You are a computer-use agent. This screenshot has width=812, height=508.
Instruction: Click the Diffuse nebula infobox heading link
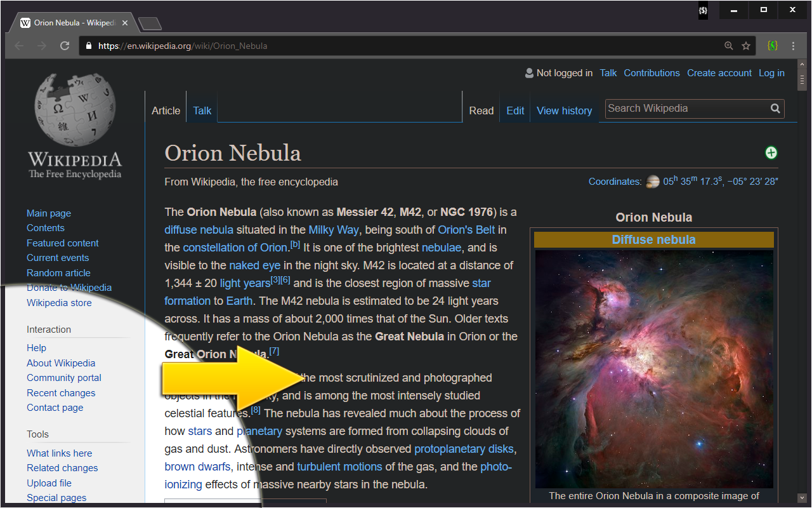point(653,240)
